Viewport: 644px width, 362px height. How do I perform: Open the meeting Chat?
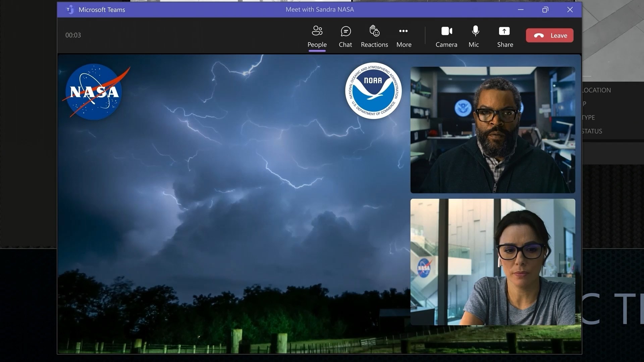(345, 37)
